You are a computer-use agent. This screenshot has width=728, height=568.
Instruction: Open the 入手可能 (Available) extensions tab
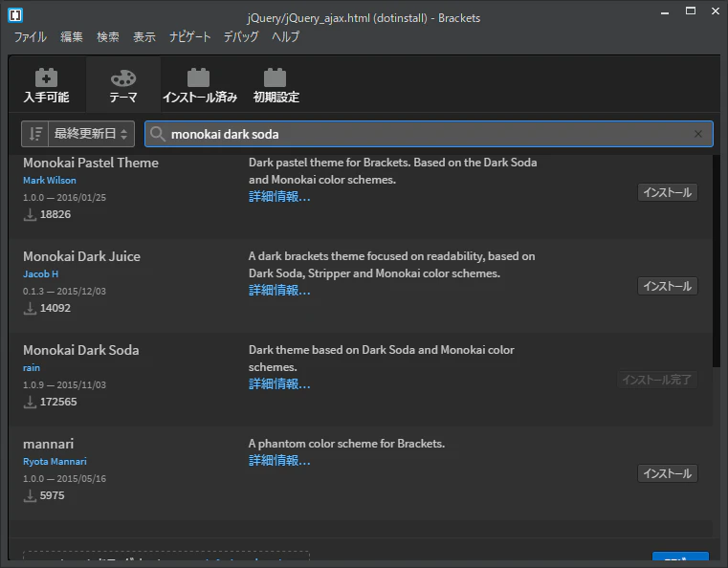tap(47, 85)
